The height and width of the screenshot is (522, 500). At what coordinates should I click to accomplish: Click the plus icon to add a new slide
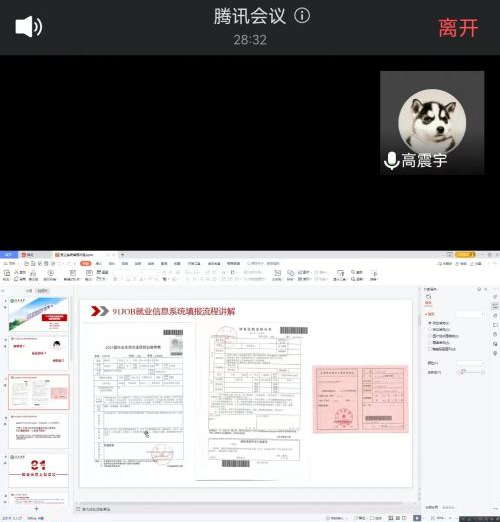[36, 508]
